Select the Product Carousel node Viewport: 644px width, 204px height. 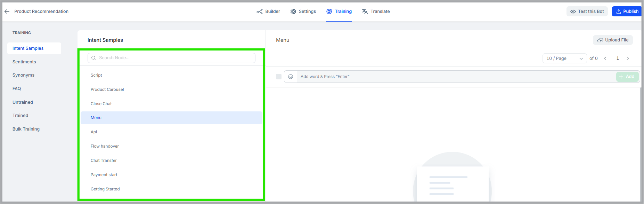171,89
